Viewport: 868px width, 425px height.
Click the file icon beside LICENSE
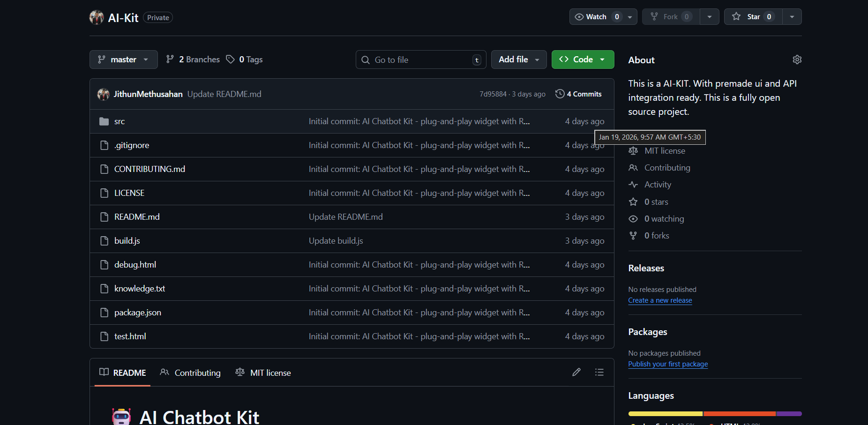point(104,193)
